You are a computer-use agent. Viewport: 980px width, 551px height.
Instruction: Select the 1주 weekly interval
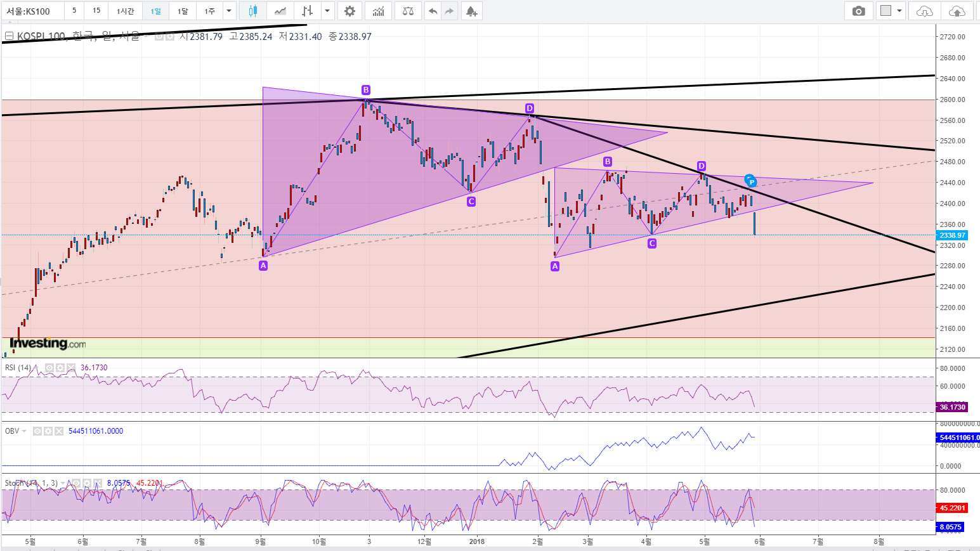tap(210, 11)
